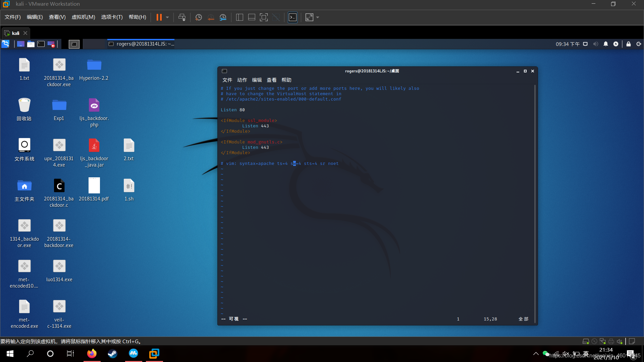Open the power options dropdown arrow beside pause

click(167, 17)
